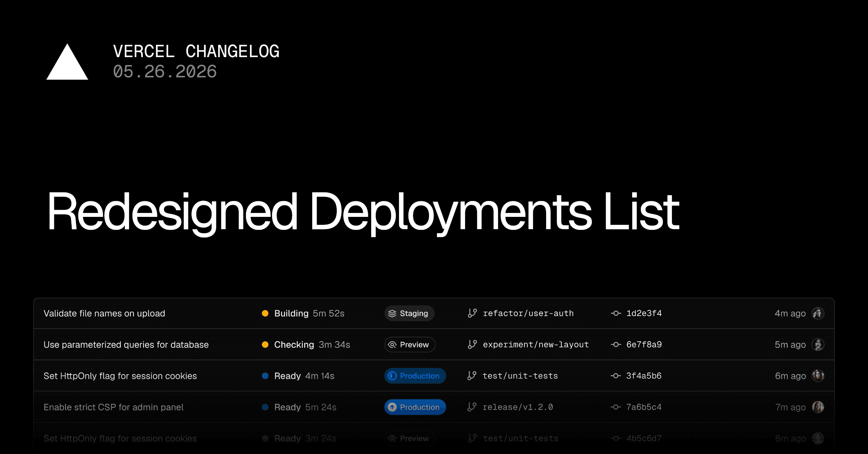The height and width of the screenshot is (454, 868).
Task: Open 'Enable strict CSP for admin panel' deployment
Action: [x=114, y=407]
